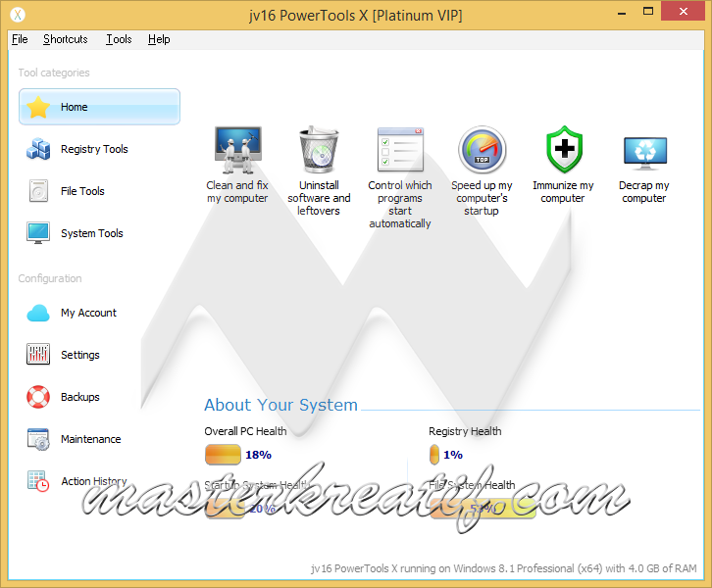Select the Immunize my computer shield icon
The width and height of the screenshot is (712, 588).
(564, 149)
